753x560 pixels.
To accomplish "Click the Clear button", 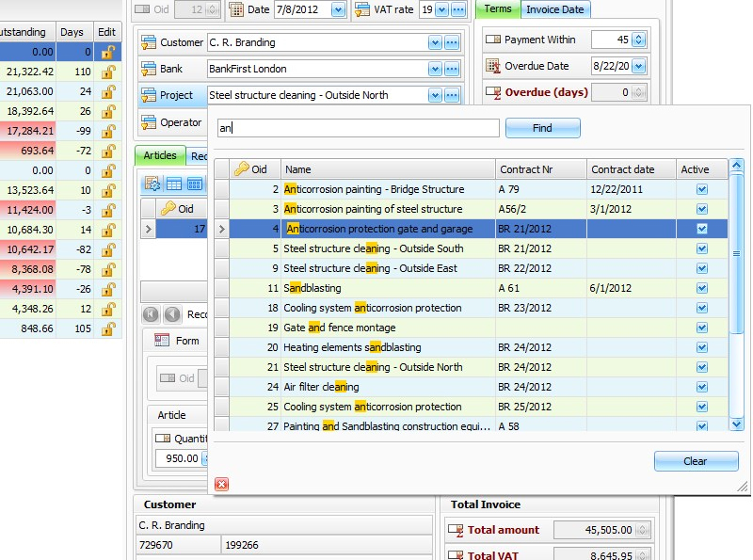I will [696, 461].
